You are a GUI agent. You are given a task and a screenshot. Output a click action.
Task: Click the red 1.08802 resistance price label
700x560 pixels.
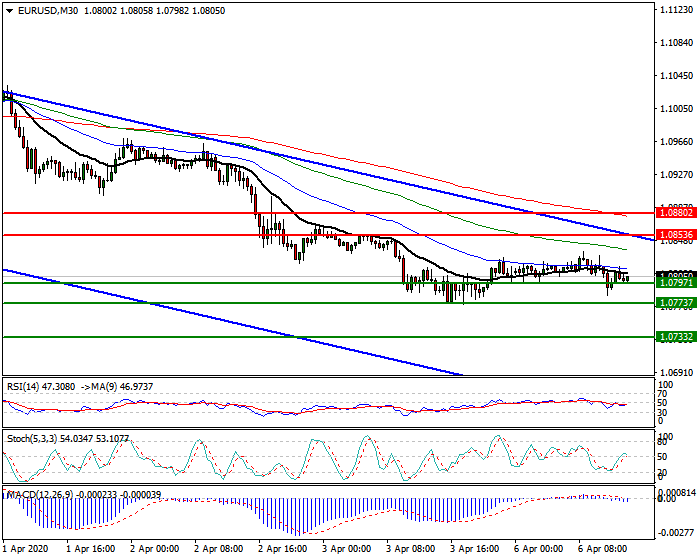coord(677,213)
